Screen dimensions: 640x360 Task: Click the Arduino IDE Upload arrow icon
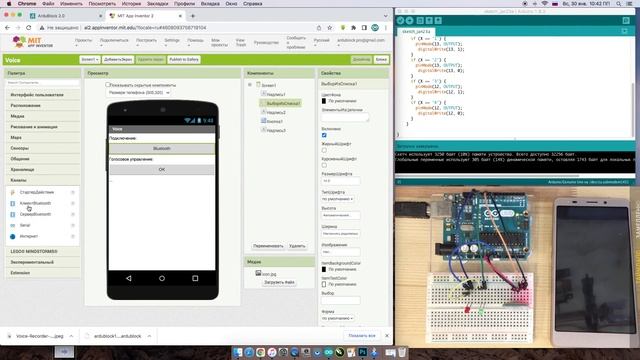click(409, 20)
